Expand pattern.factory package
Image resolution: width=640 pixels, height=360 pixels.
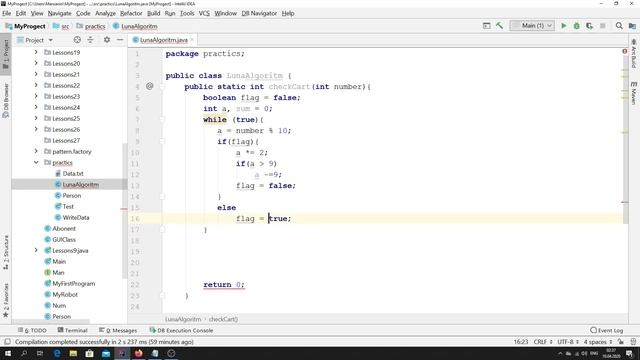tap(36, 151)
